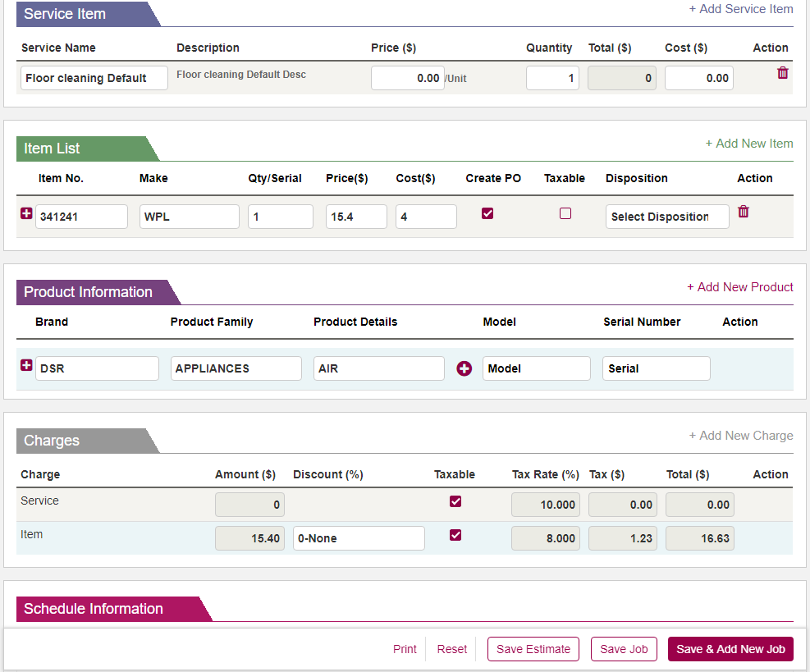Click + Add New Item link
810x672 pixels.
pos(749,144)
